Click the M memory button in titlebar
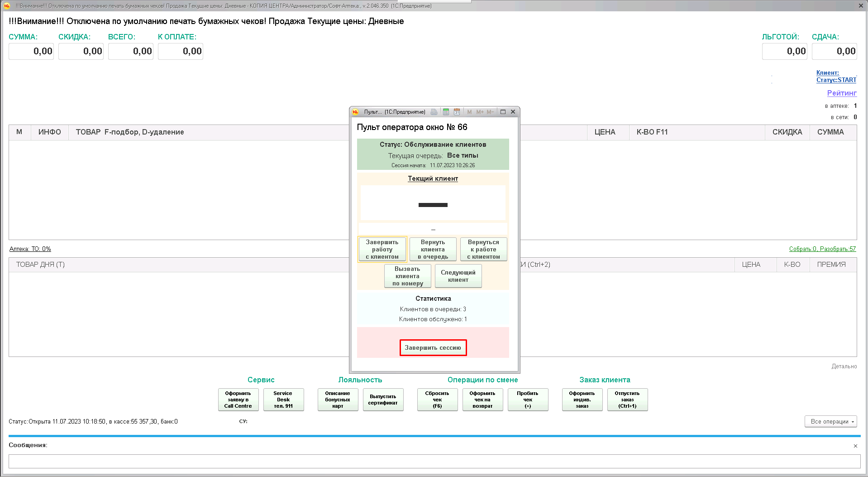The height and width of the screenshot is (477, 868). click(x=469, y=112)
